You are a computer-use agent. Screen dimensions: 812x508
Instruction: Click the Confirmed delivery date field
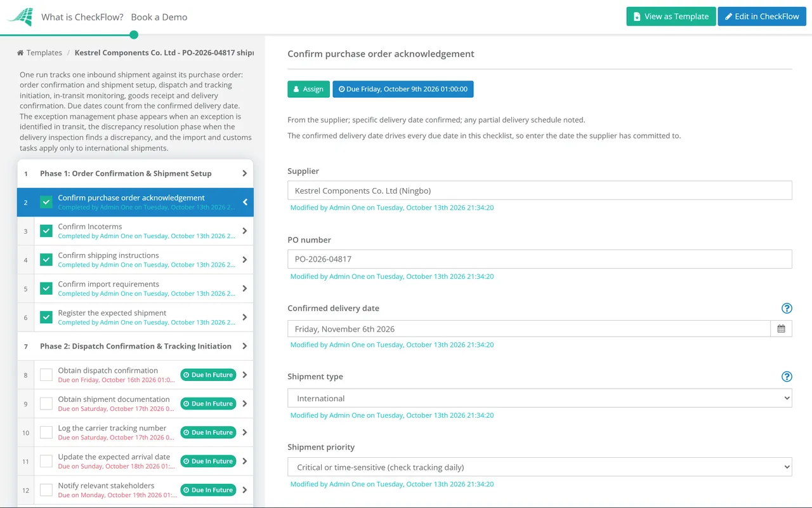529,329
